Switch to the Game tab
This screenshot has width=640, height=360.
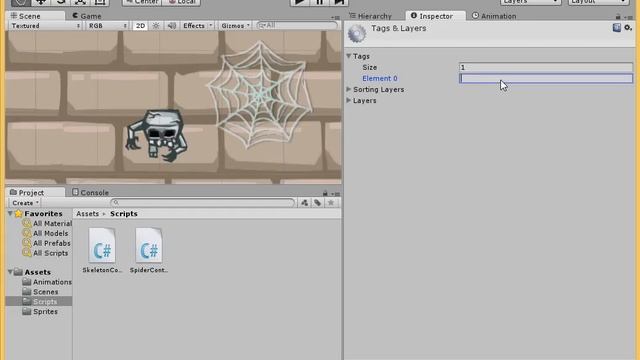pos(87,16)
